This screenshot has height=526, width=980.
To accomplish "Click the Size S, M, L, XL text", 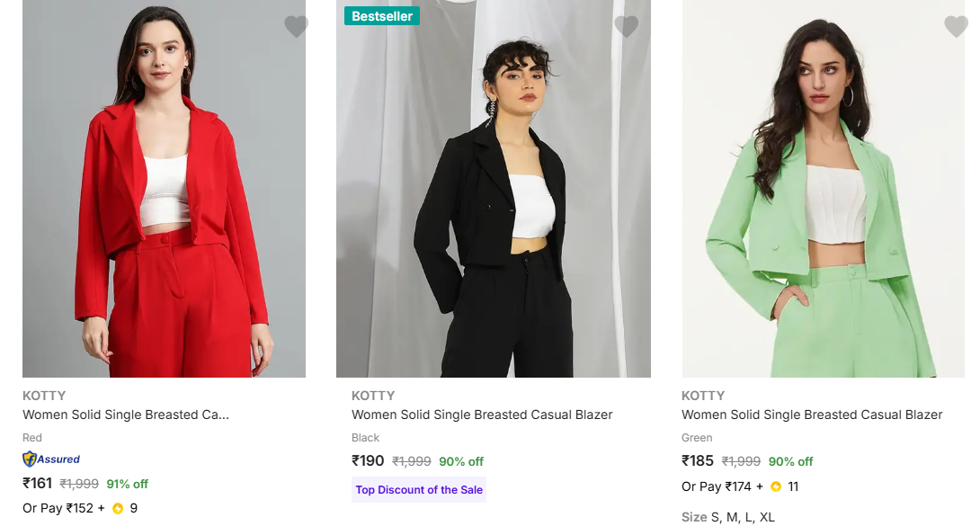I will coord(727,517).
